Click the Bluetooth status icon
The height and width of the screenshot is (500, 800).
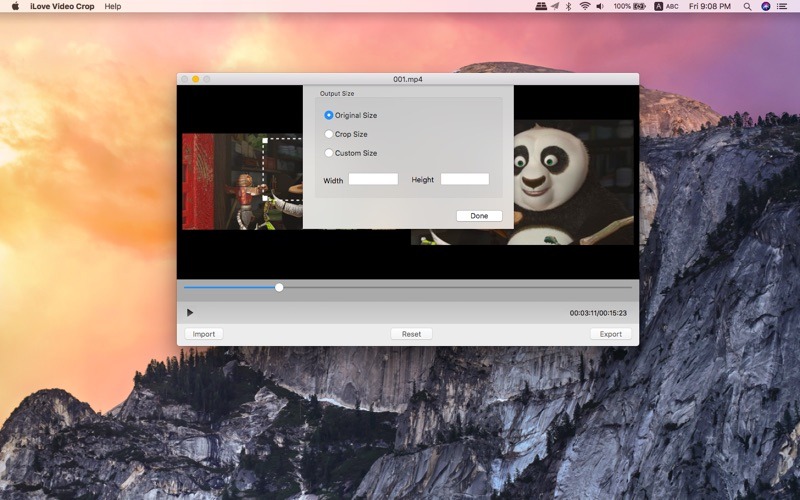[568, 6]
